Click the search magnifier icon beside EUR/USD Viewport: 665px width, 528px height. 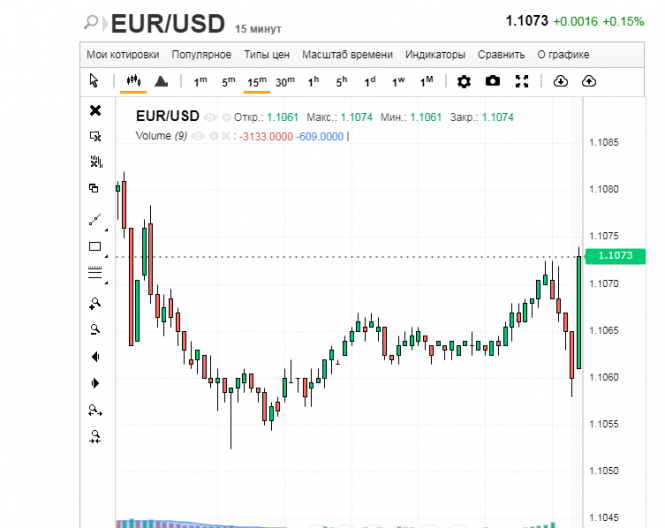tap(91, 22)
